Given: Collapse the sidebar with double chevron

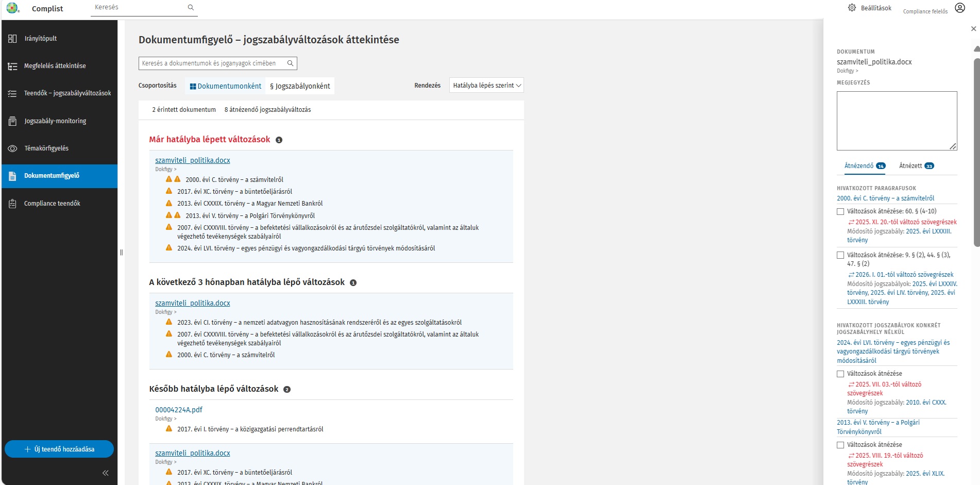Looking at the screenshot, I should pos(105,473).
